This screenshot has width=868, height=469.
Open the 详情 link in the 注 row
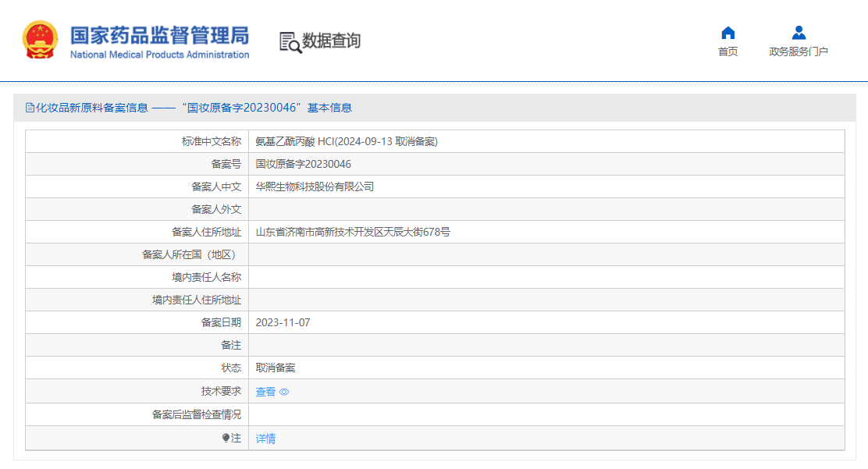[x=265, y=439]
